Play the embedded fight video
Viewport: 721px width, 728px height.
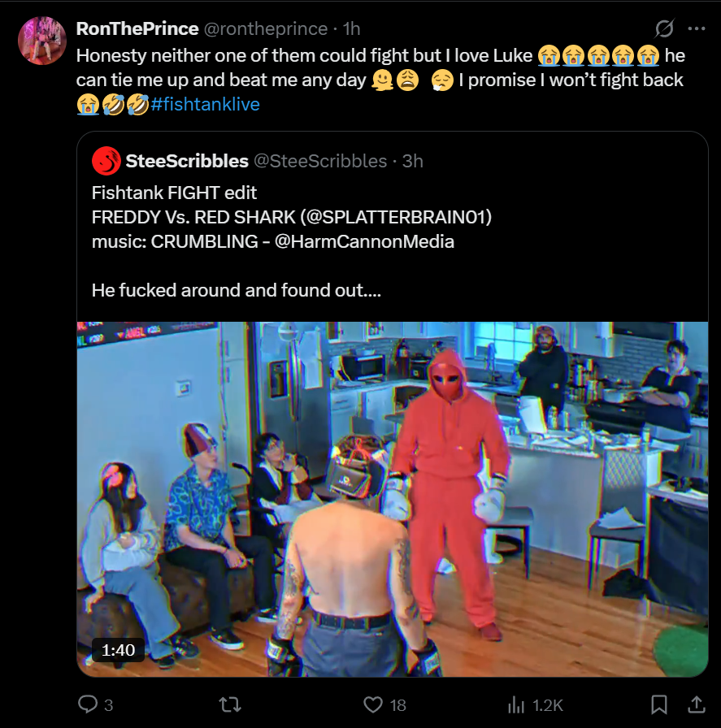point(393,499)
